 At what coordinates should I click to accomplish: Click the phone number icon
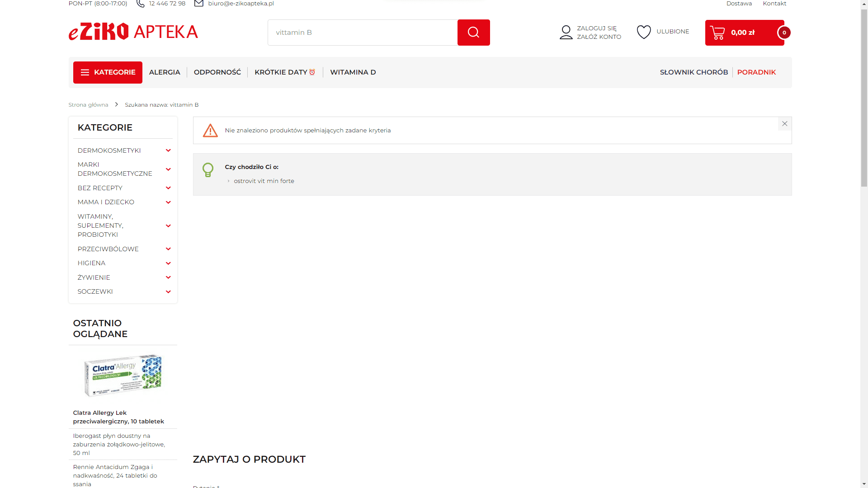point(141,4)
